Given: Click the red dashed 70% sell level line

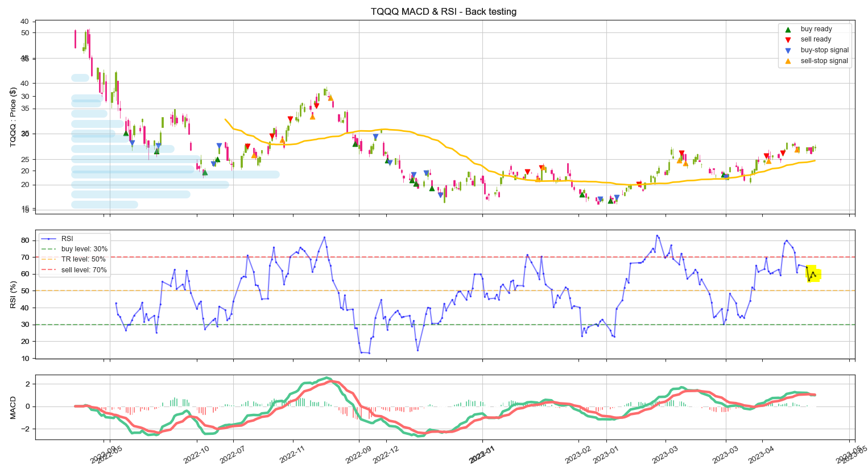Looking at the screenshot, I should click(x=445, y=257).
